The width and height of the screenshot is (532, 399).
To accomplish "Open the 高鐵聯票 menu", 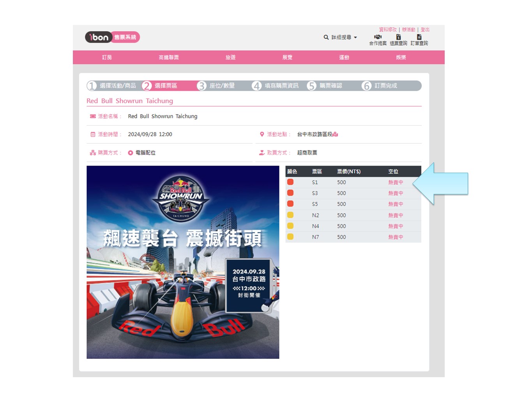I will [169, 57].
